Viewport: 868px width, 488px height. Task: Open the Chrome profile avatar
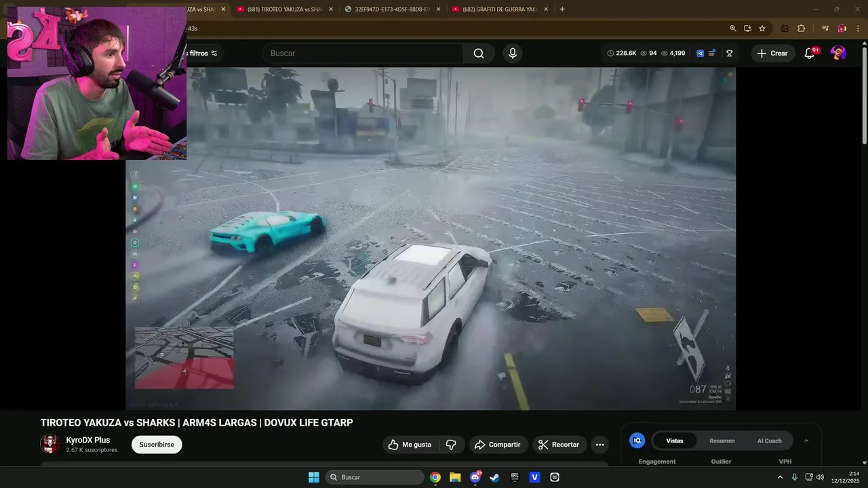842,28
